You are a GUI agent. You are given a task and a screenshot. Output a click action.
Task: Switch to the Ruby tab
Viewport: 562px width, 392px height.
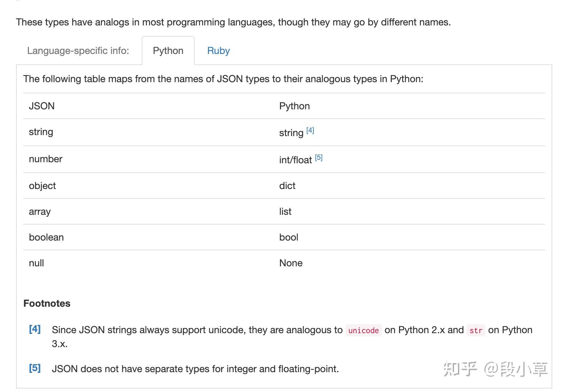pos(218,51)
